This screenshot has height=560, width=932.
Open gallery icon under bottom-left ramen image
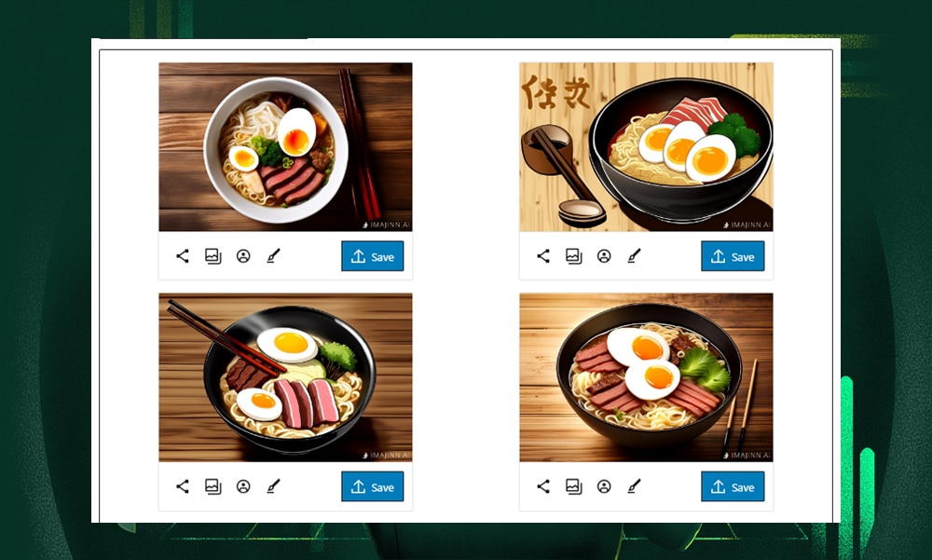click(212, 486)
